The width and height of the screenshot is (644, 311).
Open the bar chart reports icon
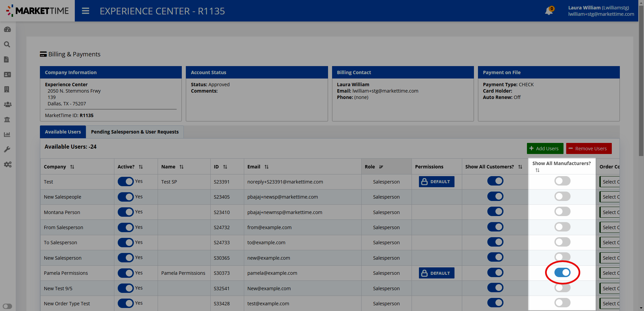(x=7, y=134)
